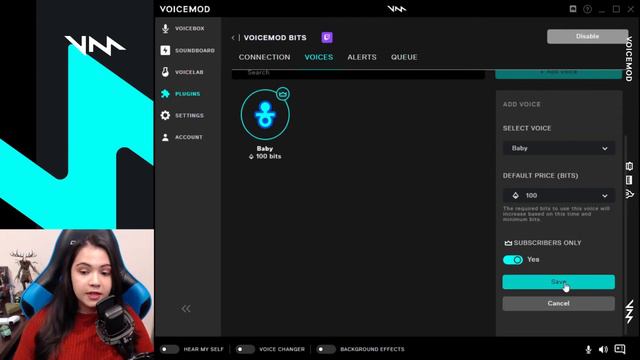Focus the voice search field
The width and height of the screenshot is (640, 360).
pos(358,73)
